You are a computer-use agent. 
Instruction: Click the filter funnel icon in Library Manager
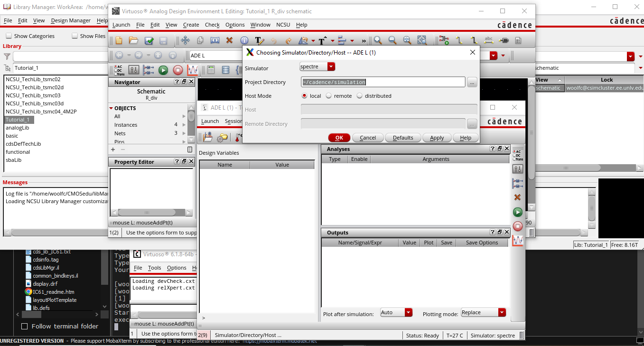[x=7, y=56]
